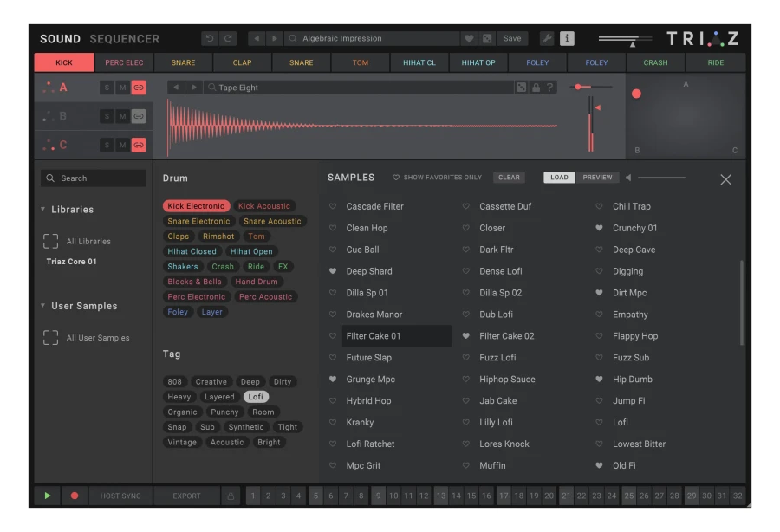Click the EXPORT button
Image resolution: width=780 pixels, height=532 pixels.
(x=186, y=496)
